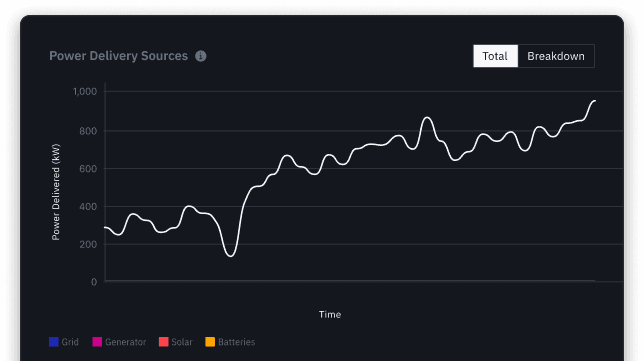Viewport: 644px width, 361px height.
Task: Switch to the Total view
Action: tap(495, 56)
